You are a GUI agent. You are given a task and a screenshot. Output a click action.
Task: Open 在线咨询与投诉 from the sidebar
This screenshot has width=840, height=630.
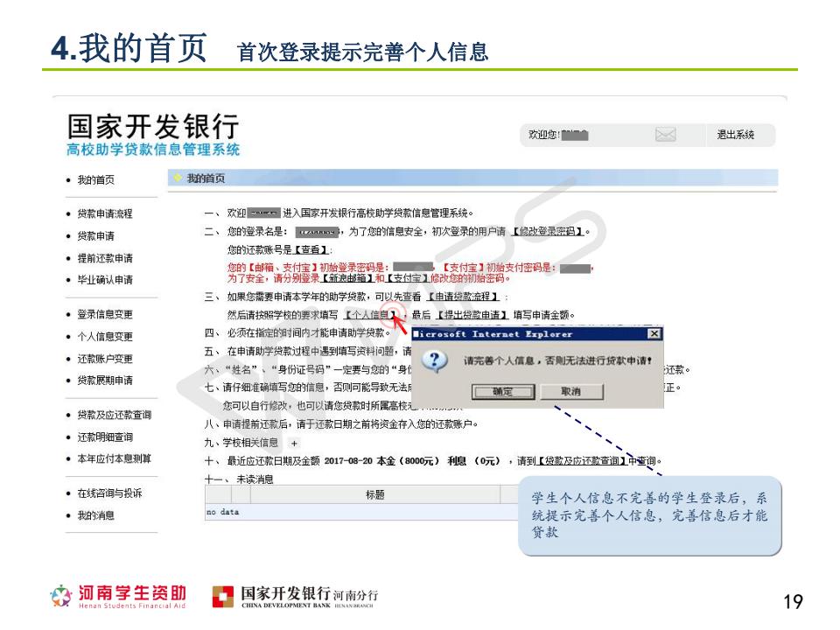click(x=108, y=493)
